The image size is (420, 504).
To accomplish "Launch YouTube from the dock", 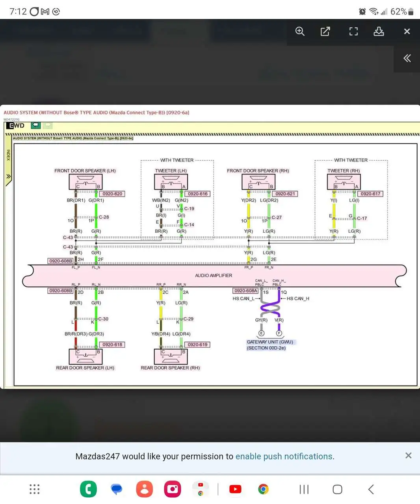I will tap(235, 489).
